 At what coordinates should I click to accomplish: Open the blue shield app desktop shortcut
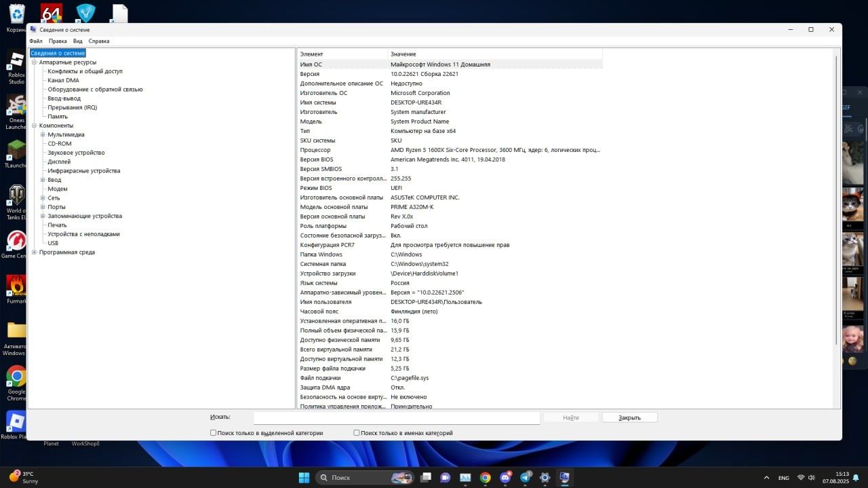(x=85, y=13)
